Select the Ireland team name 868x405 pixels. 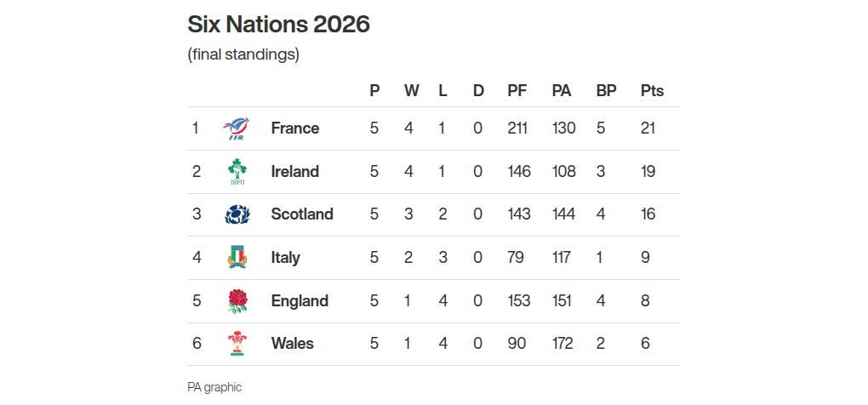[294, 172]
